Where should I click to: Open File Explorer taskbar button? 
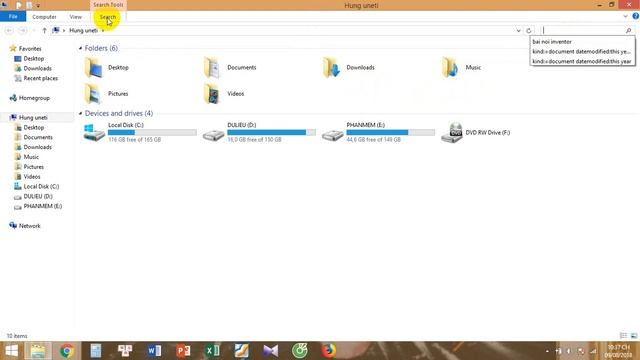(x=38, y=351)
